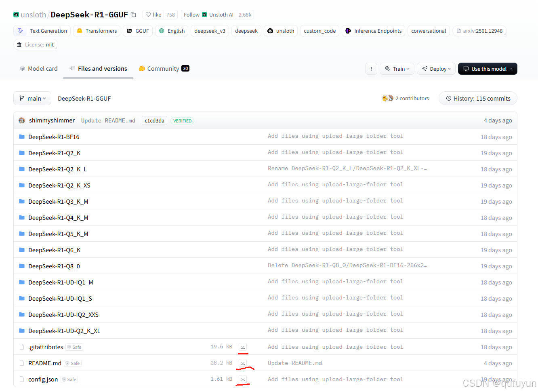Image resolution: width=538 pixels, height=392 pixels.
Task: Expand the Train dropdown
Action: pos(397,69)
